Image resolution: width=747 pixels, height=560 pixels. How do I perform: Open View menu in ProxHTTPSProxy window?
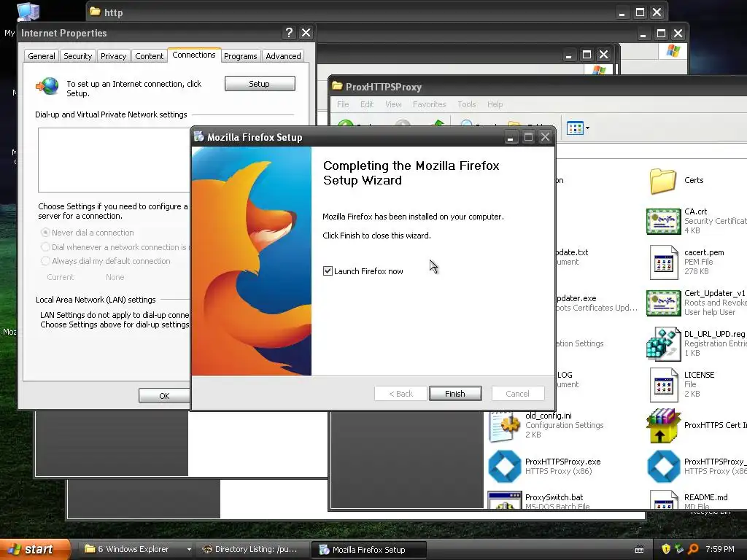pos(393,104)
